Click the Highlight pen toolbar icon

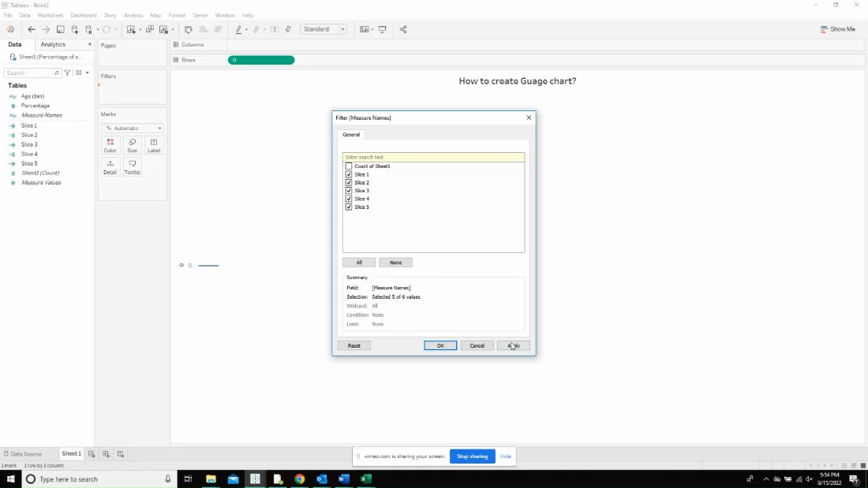click(x=238, y=29)
